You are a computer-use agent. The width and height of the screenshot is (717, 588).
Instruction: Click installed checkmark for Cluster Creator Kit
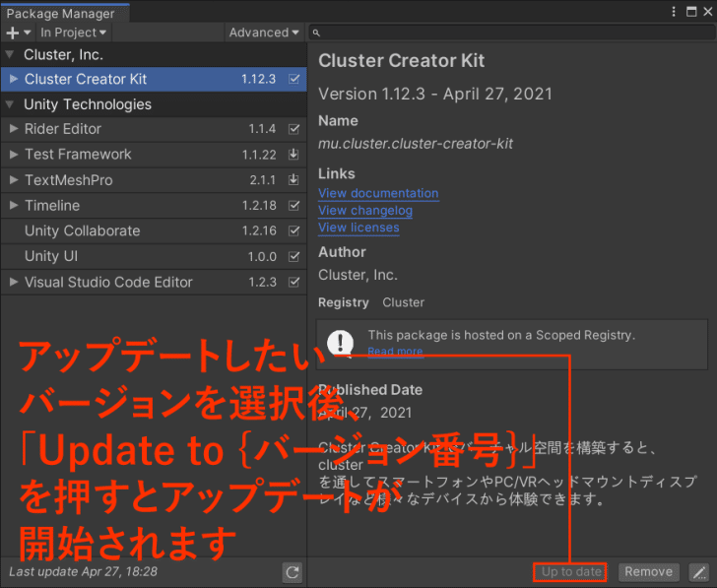294,79
